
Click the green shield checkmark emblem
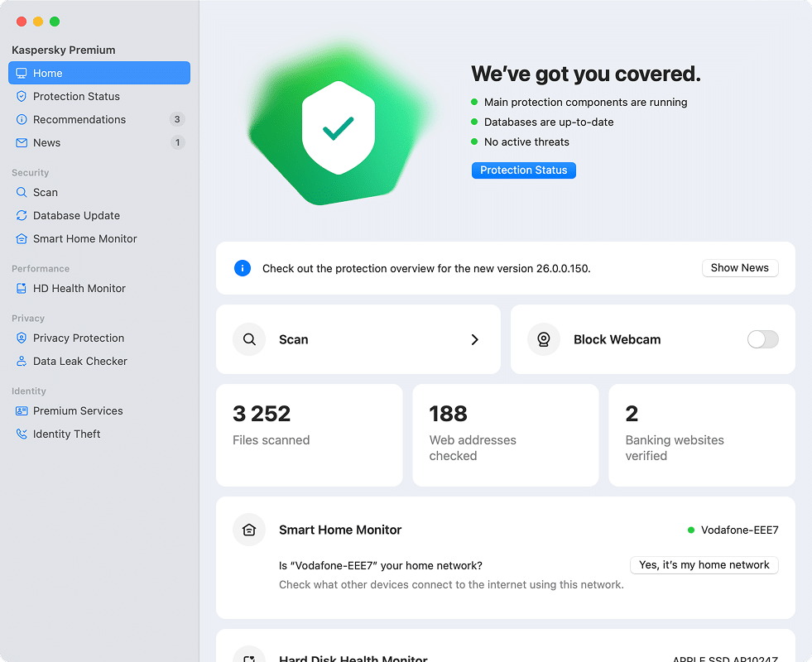pyautogui.click(x=339, y=127)
